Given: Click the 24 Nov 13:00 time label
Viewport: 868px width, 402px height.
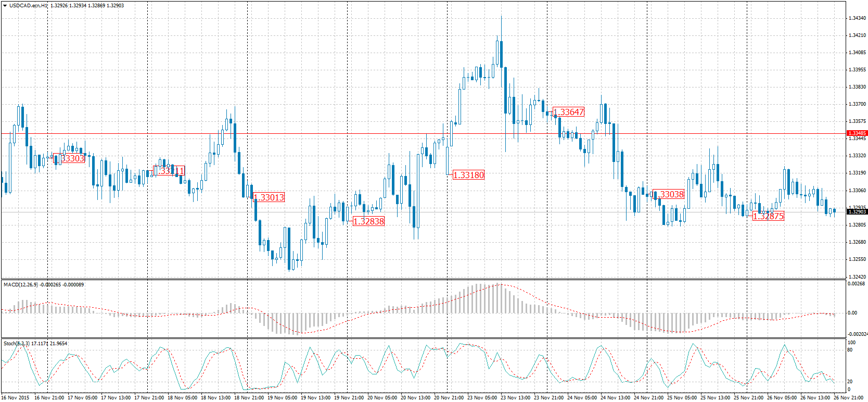Looking at the screenshot, I should (615, 398).
